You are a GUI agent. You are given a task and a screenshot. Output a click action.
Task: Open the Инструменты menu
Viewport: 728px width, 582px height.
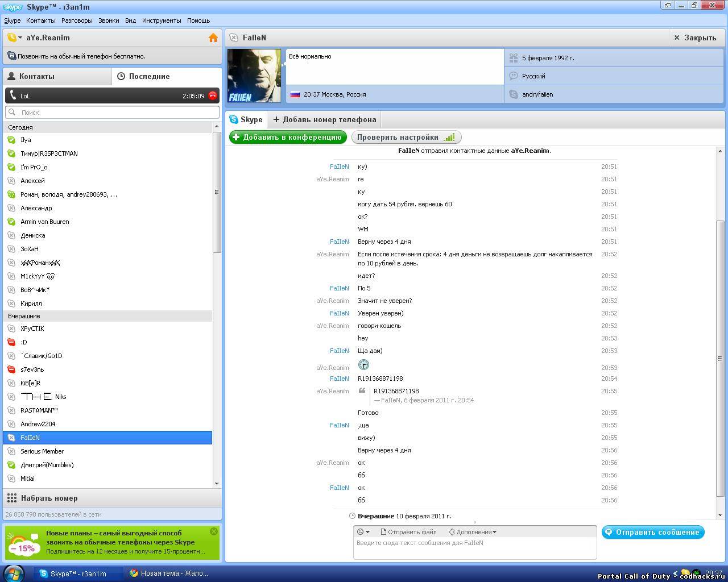(x=162, y=20)
